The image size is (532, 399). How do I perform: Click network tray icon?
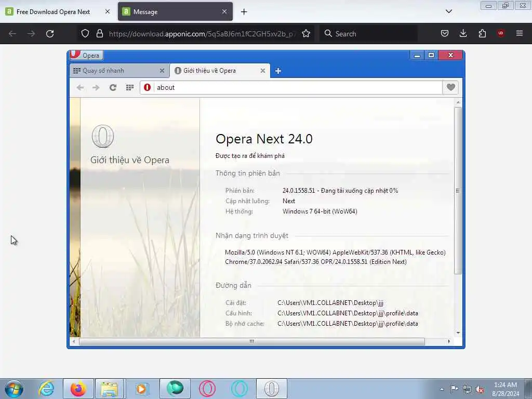(467, 390)
